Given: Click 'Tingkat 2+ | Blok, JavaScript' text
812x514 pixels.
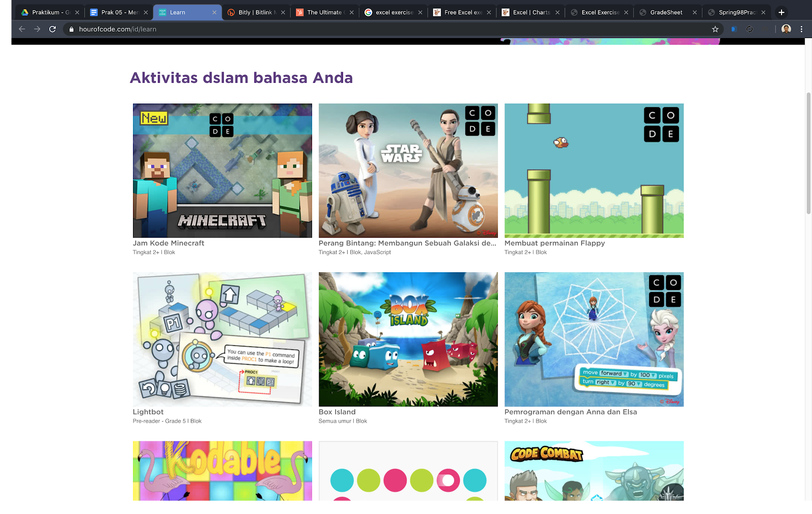Looking at the screenshot, I should point(355,252).
